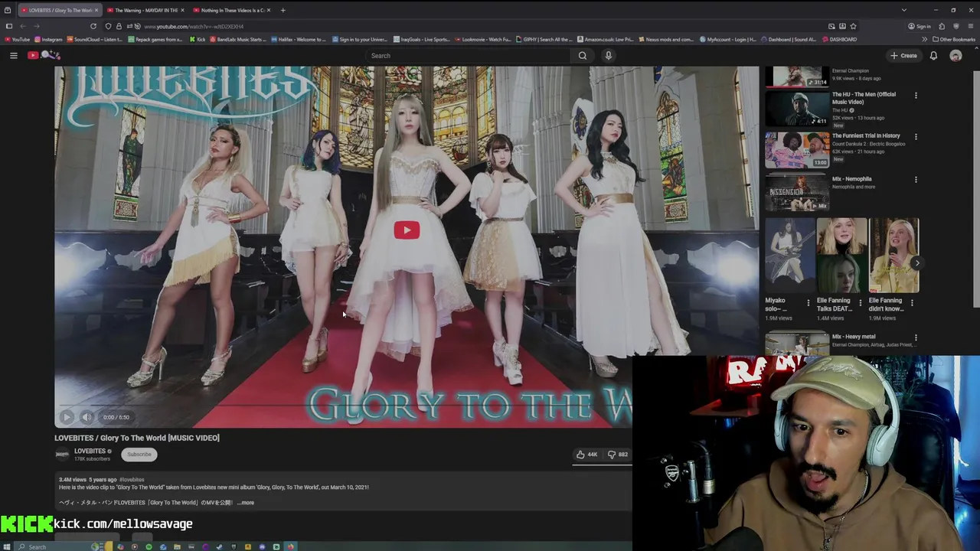Go back with the browser back arrow

click(22, 26)
